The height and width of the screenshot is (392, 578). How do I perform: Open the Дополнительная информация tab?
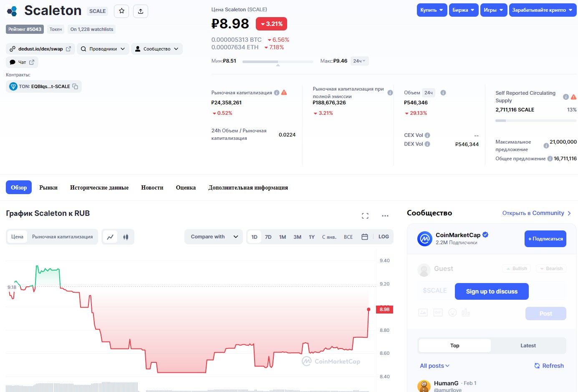pyautogui.click(x=248, y=187)
